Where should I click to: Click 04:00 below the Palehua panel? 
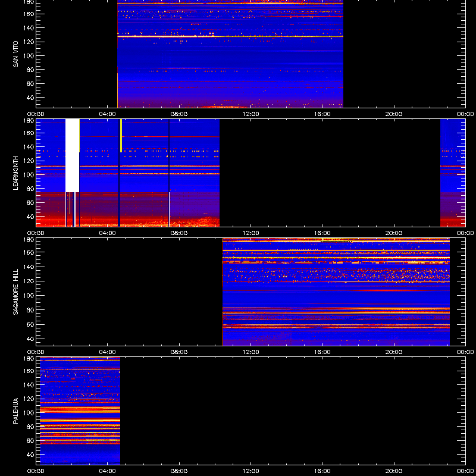[108, 471]
